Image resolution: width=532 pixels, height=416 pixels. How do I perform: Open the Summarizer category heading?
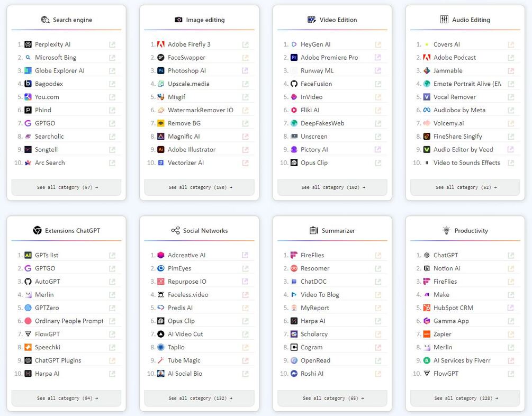coord(332,231)
